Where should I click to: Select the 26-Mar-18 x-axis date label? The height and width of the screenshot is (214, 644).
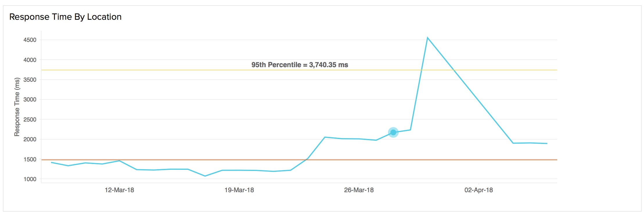click(359, 190)
